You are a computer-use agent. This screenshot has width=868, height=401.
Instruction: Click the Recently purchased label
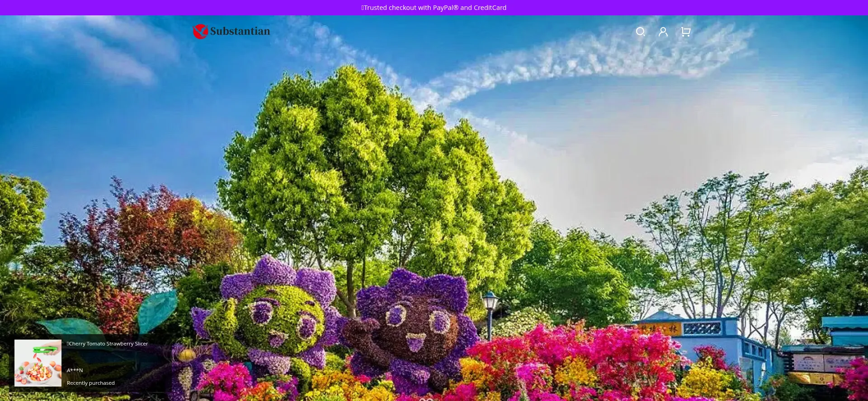point(91,383)
